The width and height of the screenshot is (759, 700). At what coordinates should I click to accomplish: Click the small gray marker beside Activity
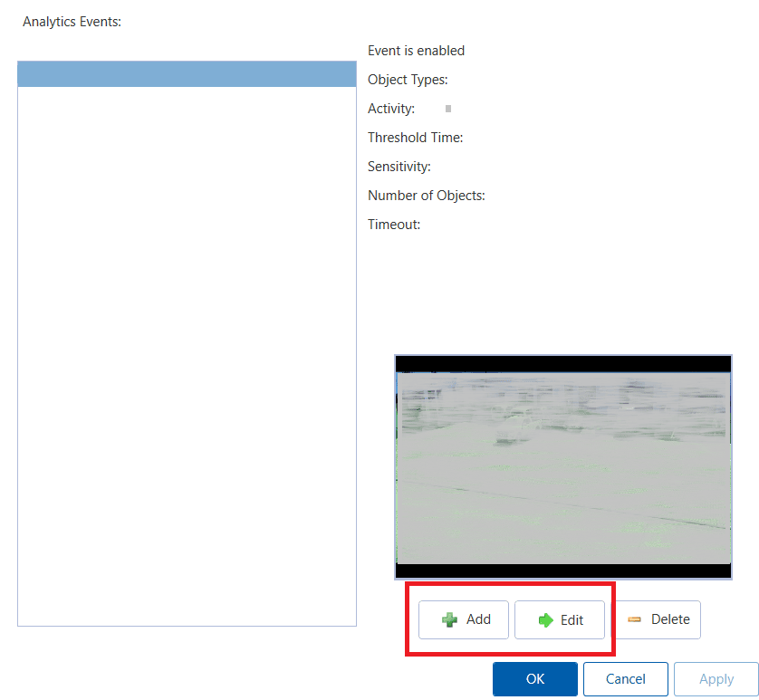pyautogui.click(x=447, y=108)
